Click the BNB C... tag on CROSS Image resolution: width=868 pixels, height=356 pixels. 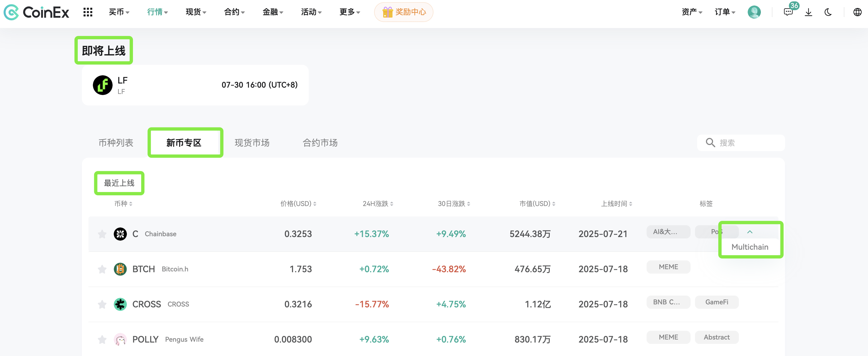click(x=668, y=302)
